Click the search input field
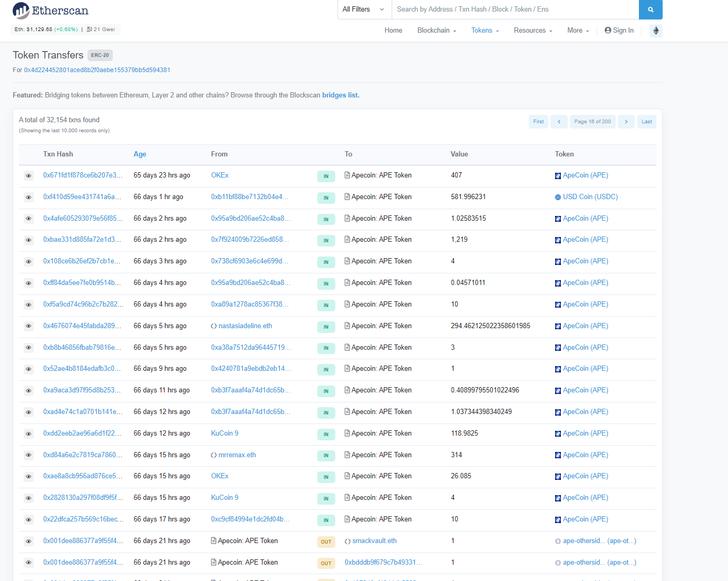Screen dimensions: 728x581 pos(515,9)
